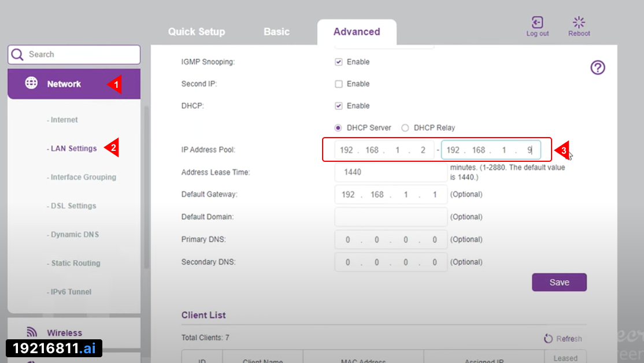The height and width of the screenshot is (363, 644).
Task: Click the Address Lease Time field
Action: [x=390, y=172]
